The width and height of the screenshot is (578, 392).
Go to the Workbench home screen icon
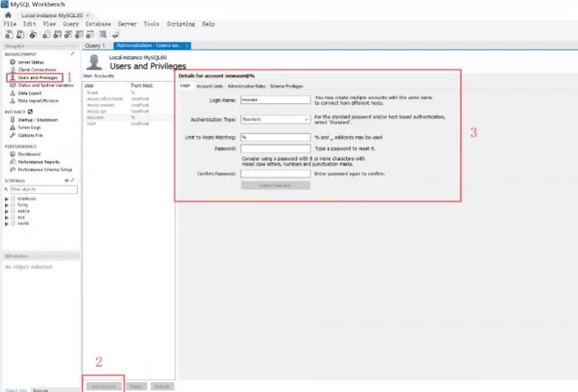click(x=8, y=15)
